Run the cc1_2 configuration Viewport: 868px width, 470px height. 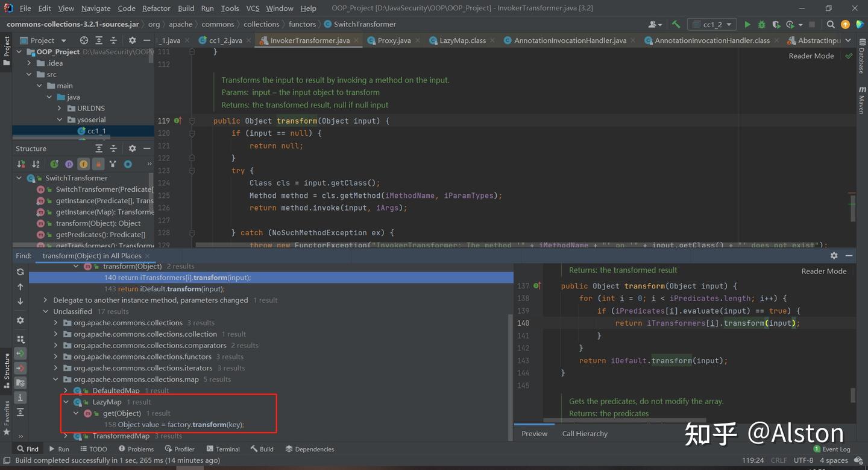pos(747,25)
